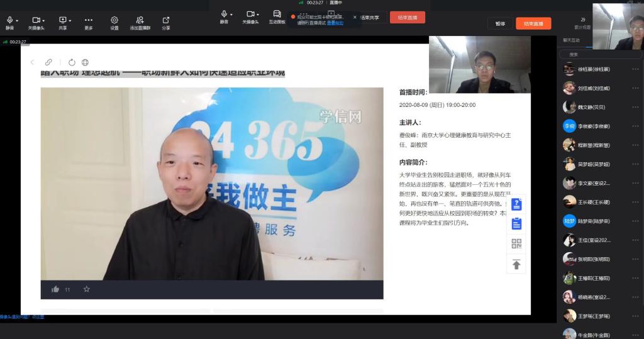This screenshot has height=339, width=644.
Task: Toggle 关摄像头 camera in the left toolbar
Action: [36, 21]
